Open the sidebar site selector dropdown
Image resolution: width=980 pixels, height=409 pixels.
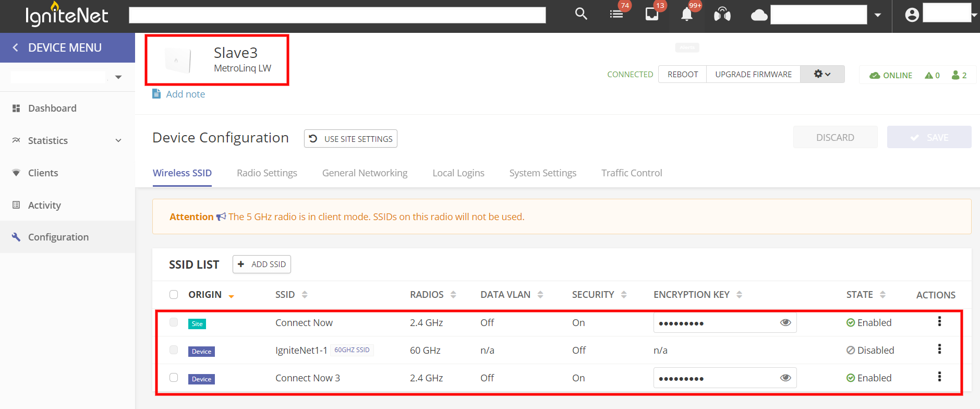click(x=118, y=77)
